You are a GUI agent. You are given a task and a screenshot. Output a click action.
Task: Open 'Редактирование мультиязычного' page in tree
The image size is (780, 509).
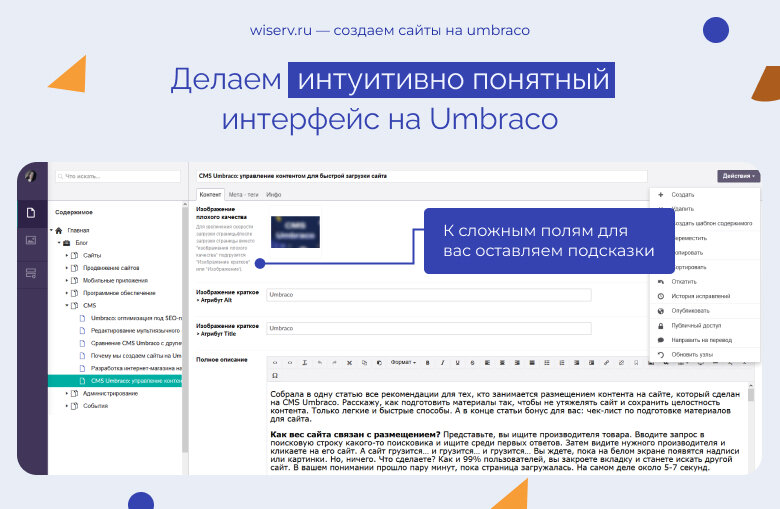135,330
